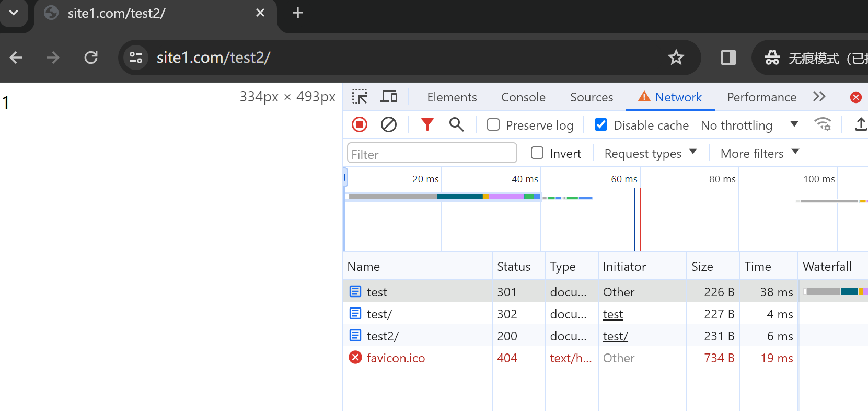Select the favicon.ico request row

[x=396, y=358]
